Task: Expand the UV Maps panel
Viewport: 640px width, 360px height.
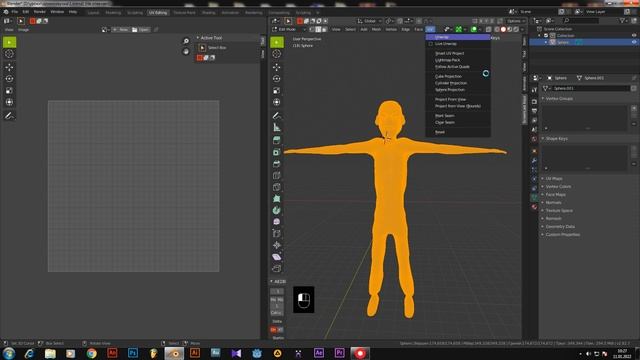Action: (553, 179)
